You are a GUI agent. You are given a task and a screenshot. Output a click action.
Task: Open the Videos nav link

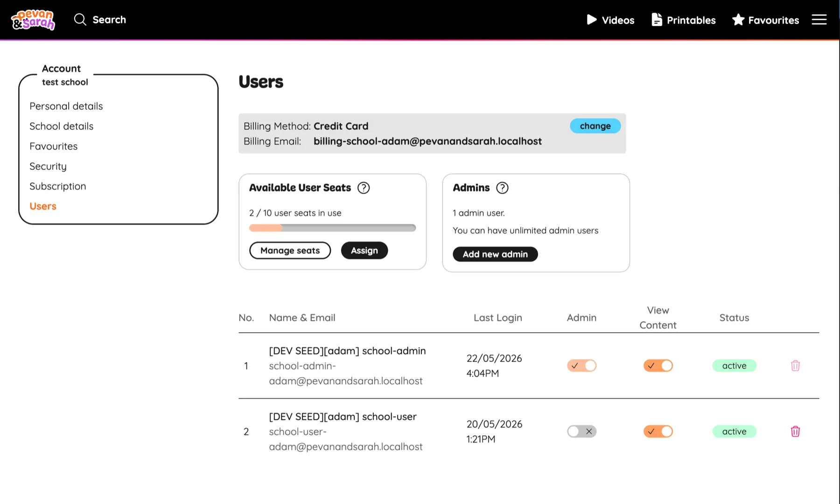click(610, 20)
